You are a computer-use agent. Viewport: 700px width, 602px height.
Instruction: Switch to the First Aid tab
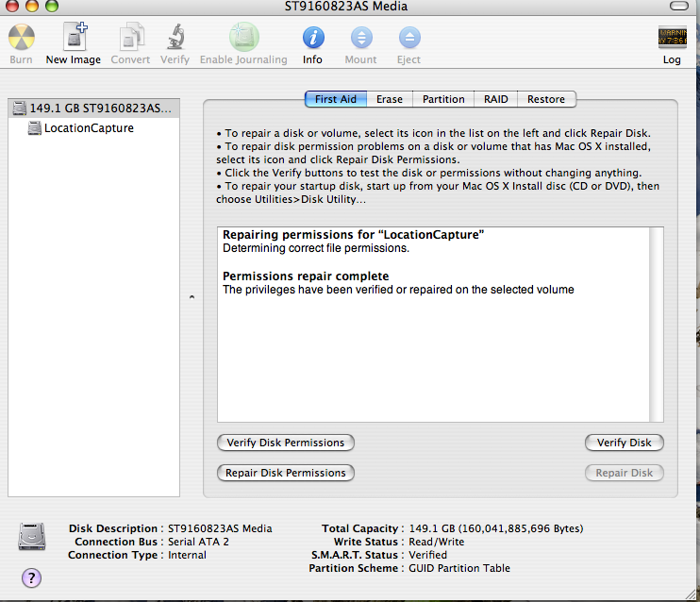click(336, 99)
